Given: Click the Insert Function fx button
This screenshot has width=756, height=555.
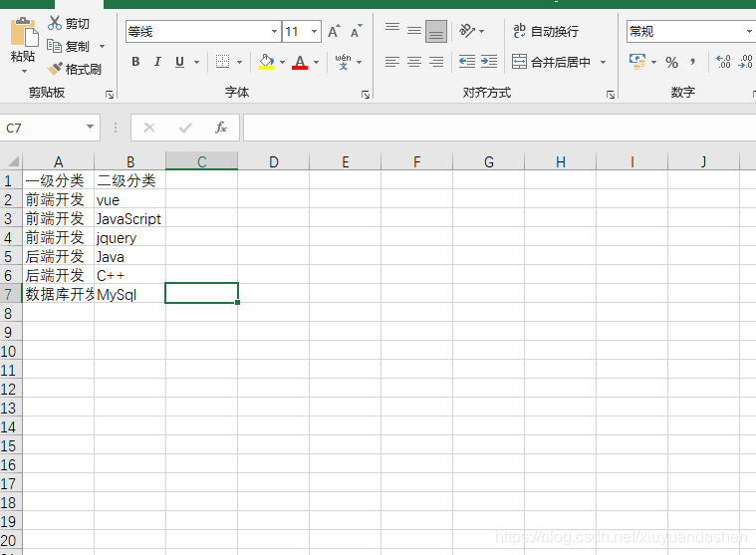Looking at the screenshot, I should point(221,128).
